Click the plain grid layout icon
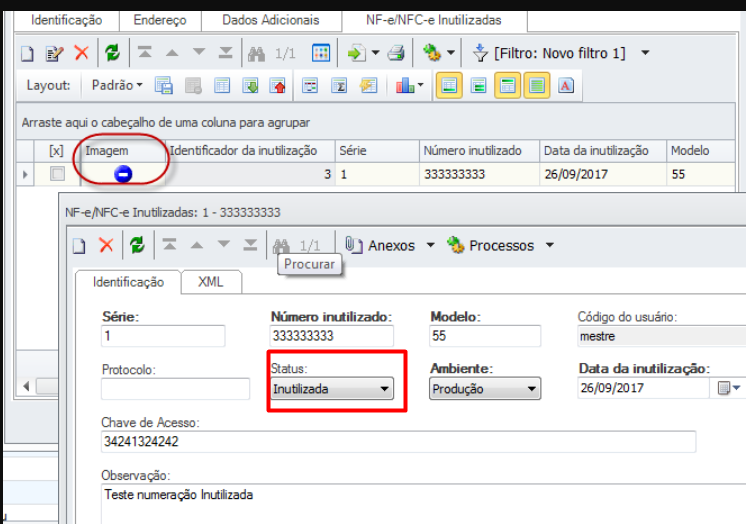 tap(222, 86)
